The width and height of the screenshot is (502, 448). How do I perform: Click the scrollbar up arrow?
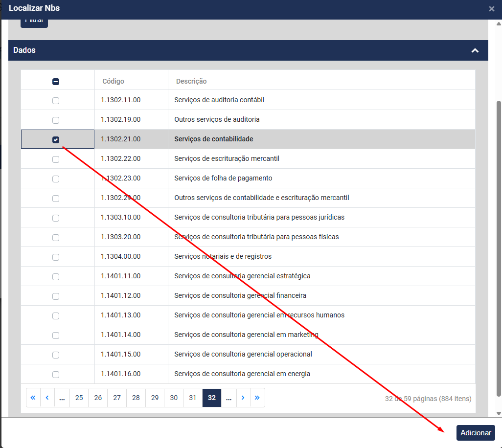point(499,23)
